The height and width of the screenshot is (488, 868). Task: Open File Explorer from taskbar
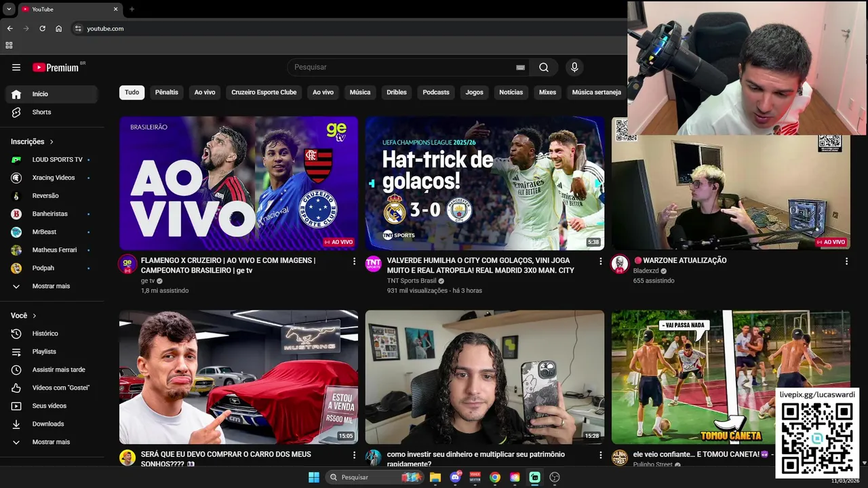pos(435,477)
